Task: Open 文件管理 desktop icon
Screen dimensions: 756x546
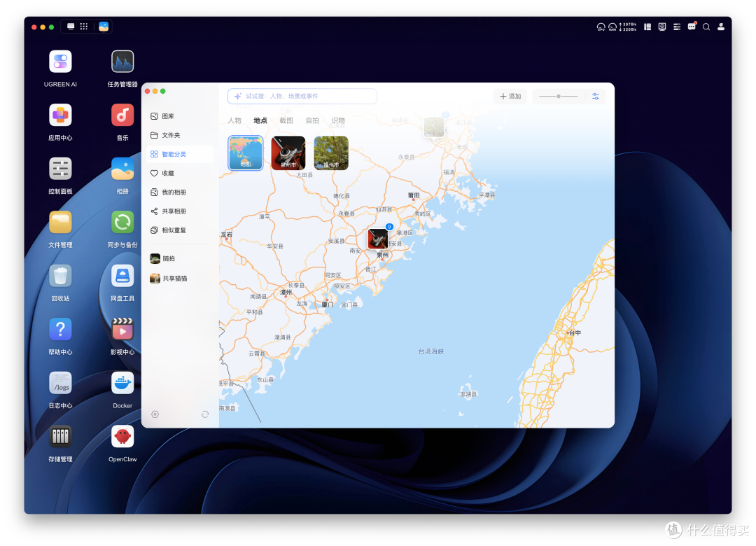Action: 60,223
